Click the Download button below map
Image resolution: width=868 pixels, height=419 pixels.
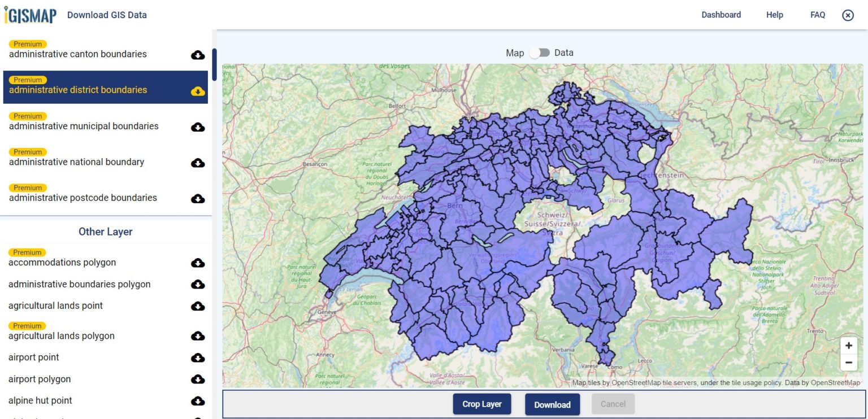pyautogui.click(x=552, y=404)
